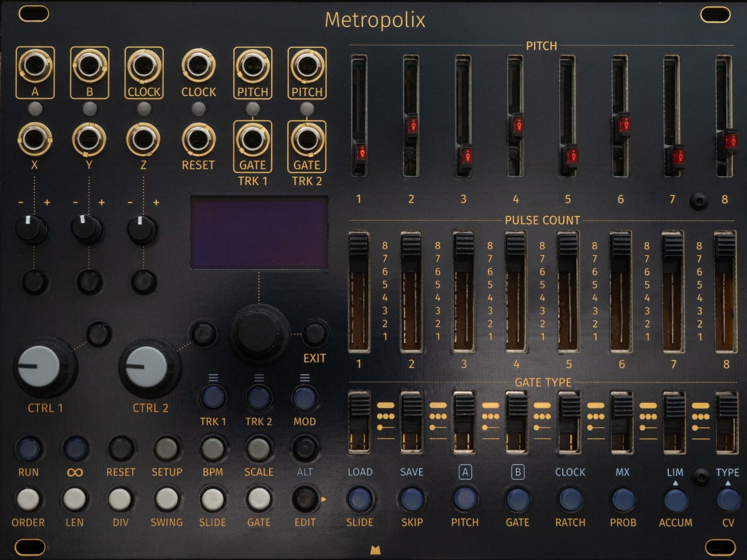Click the RESET input jack
Image resolution: width=747 pixels, height=560 pixels.
(x=198, y=139)
